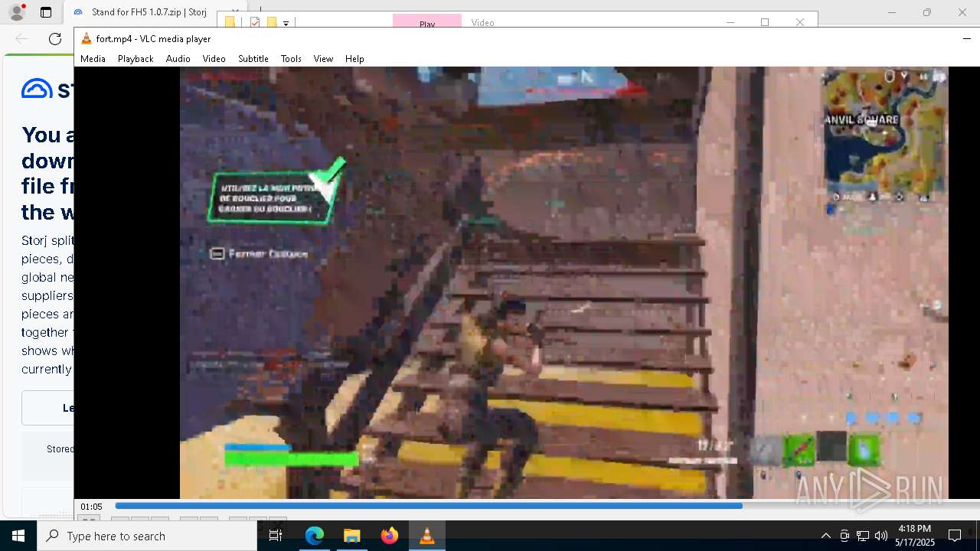Screen dimensions: 980x551
Task: Show hidden system tray icons chevron
Action: (x=825, y=536)
